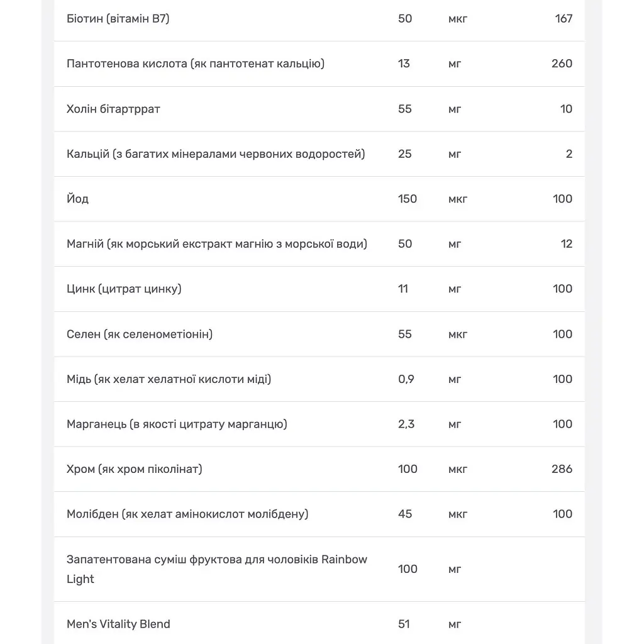Select the 150 amount in Йод row

click(x=408, y=199)
